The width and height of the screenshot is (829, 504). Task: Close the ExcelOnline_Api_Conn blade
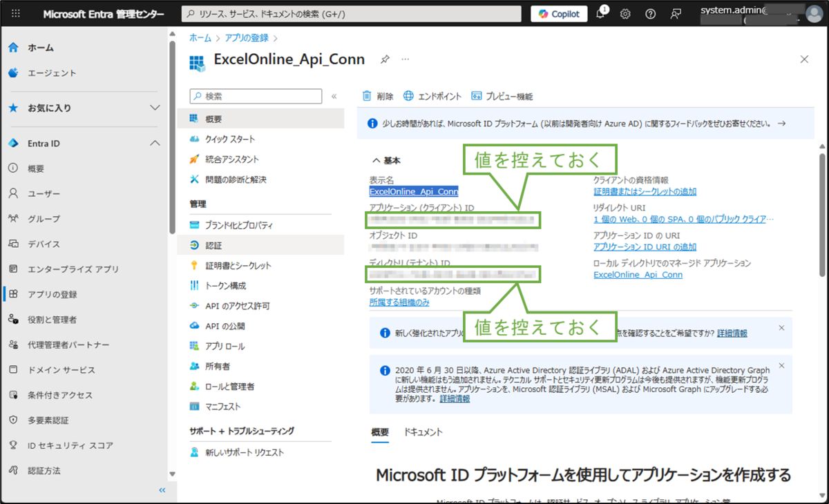point(804,59)
